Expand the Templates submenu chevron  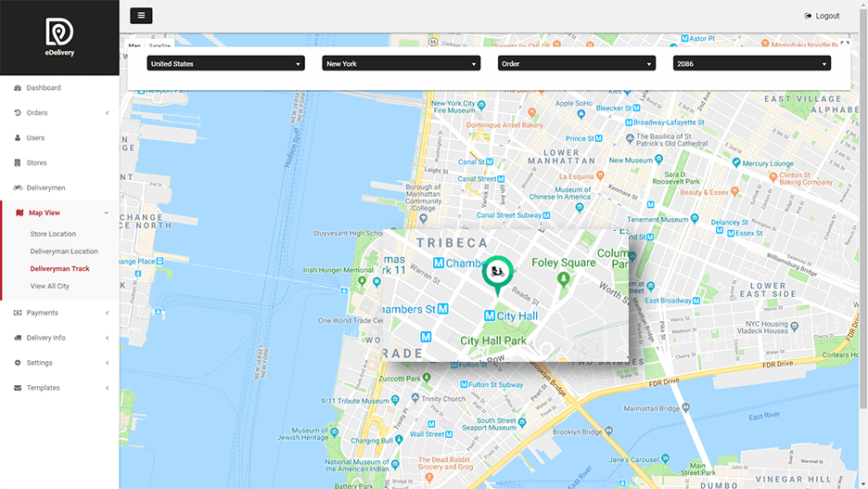click(108, 388)
